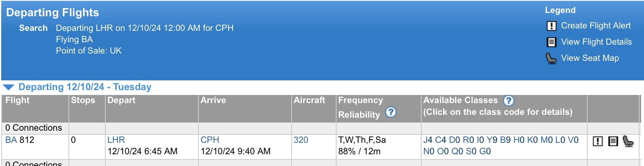Viewport: 644px width, 166px height.
Task: Click View Seat Map legend icon
Action: (x=551, y=58)
